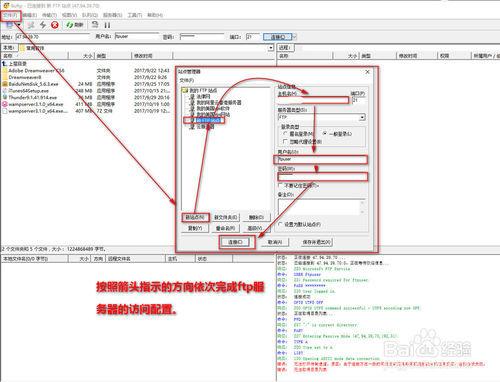Select the last site in the site tree
Viewport: 500px width, 382px height.
pyautogui.click(x=202, y=127)
